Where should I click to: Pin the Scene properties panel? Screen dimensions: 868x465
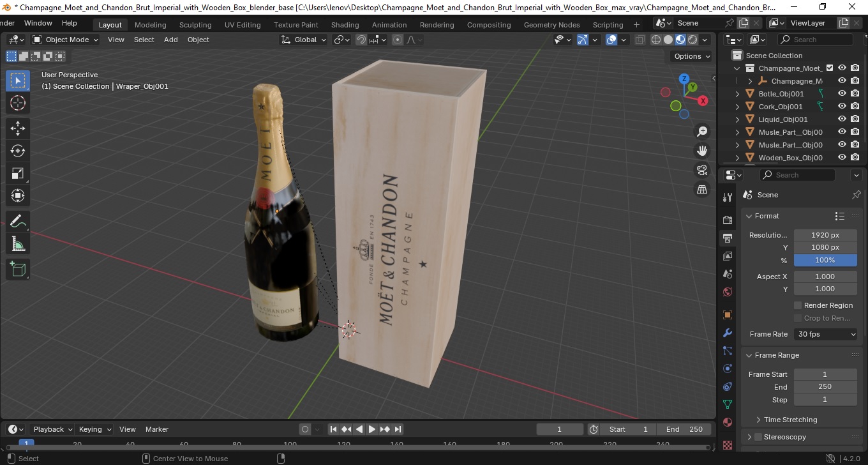[x=856, y=195]
